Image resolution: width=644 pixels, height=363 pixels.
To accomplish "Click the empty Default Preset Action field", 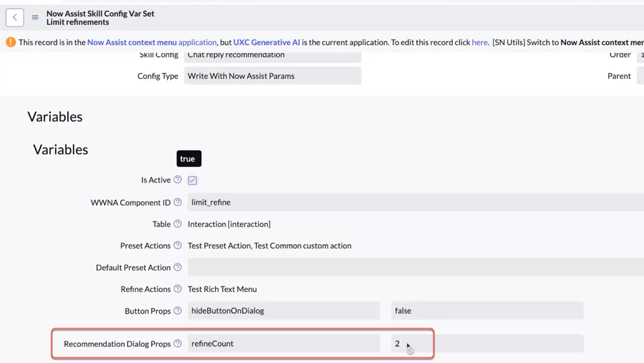I will pos(416,267).
